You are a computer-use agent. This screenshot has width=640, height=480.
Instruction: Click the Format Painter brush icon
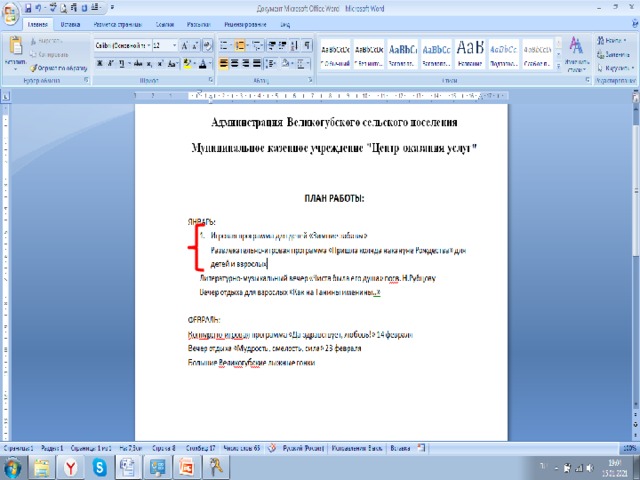coord(35,66)
